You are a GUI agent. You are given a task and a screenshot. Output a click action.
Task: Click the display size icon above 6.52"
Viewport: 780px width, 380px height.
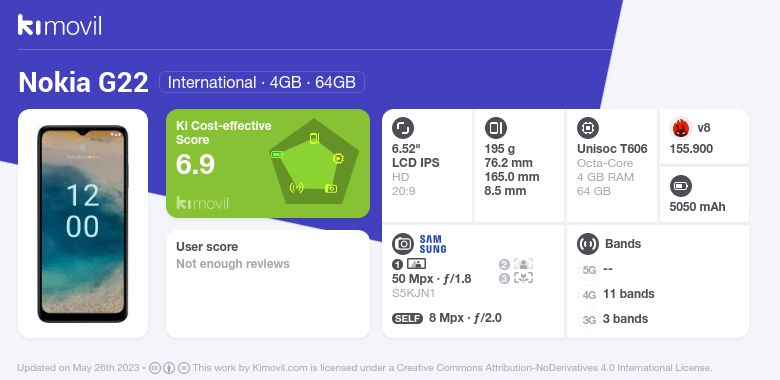click(403, 128)
